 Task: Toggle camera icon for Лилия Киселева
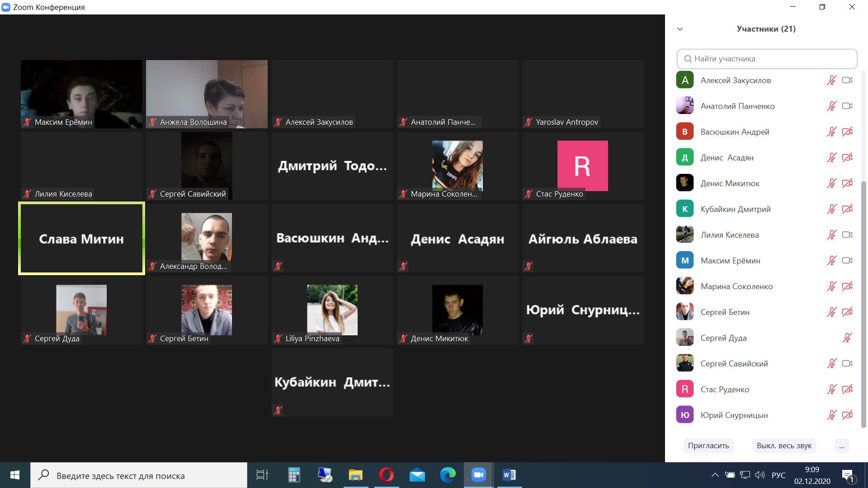pyautogui.click(x=847, y=235)
